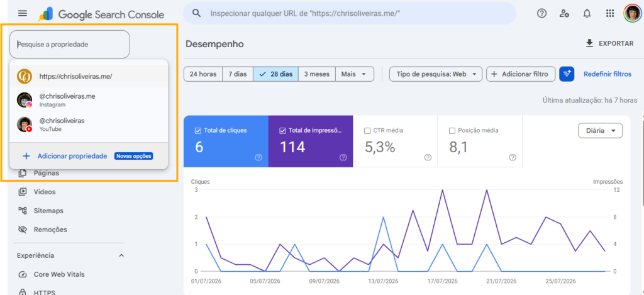
Task: Click the export download icon
Action: [590, 43]
